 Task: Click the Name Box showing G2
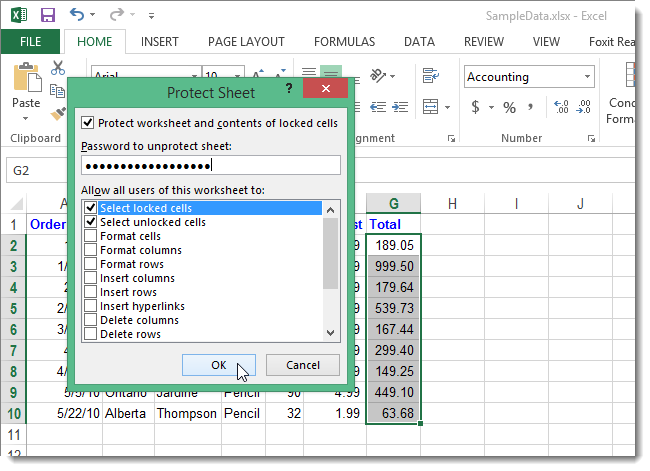point(39,170)
